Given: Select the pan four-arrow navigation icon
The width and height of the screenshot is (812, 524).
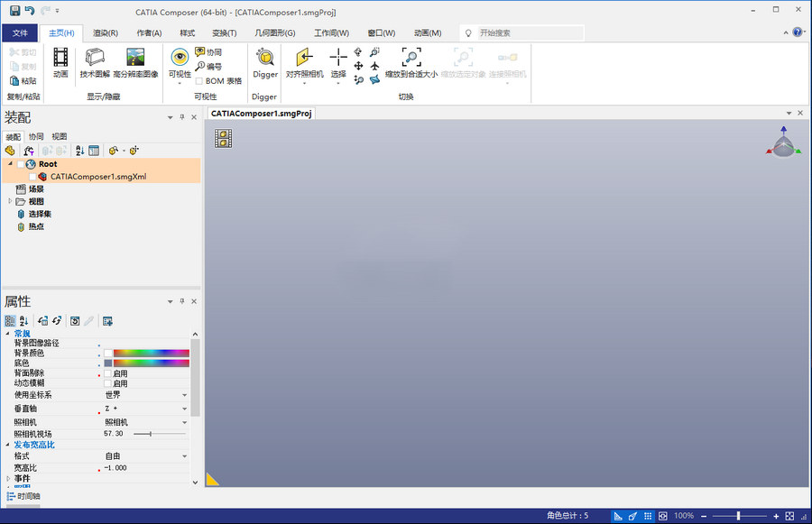Looking at the screenshot, I should tap(358, 66).
